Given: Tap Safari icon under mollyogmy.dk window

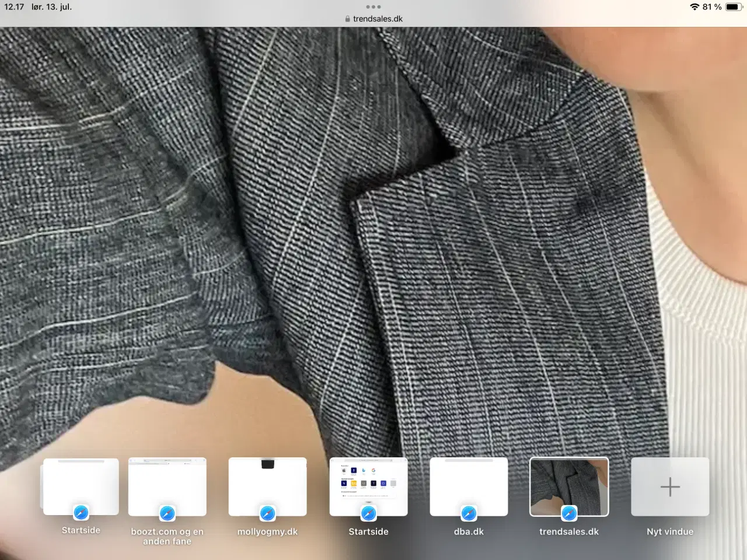Looking at the screenshot, I should coord(268,513).
